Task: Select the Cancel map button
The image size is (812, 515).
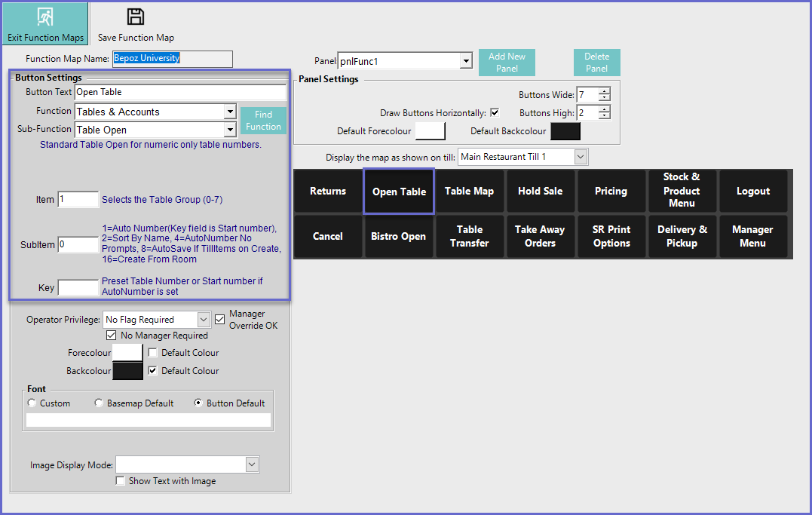Action: [328, 236]
